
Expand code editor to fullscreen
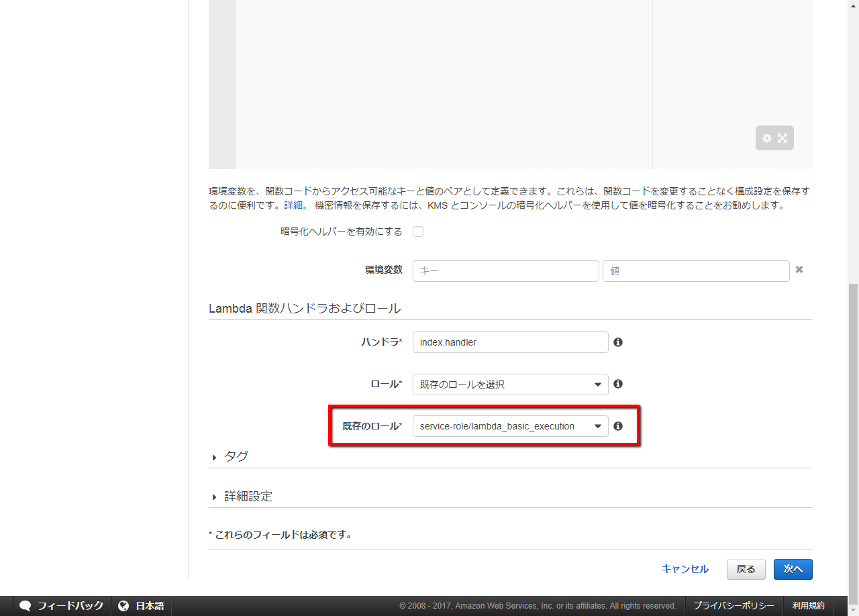782,138
